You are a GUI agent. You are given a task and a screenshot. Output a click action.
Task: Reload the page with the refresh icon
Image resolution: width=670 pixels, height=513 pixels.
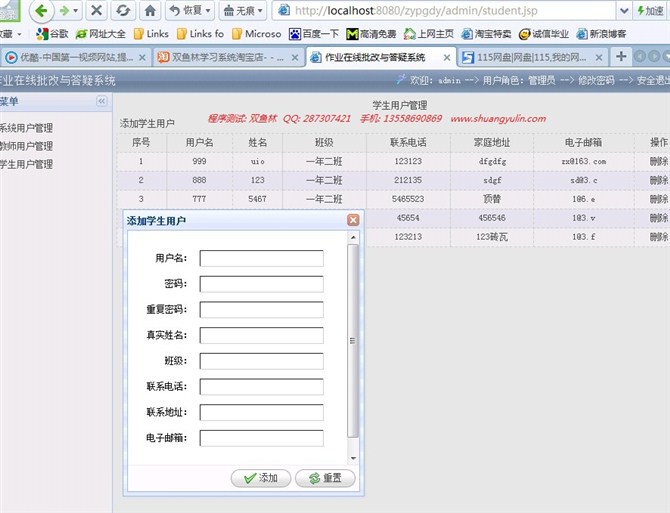123,10
